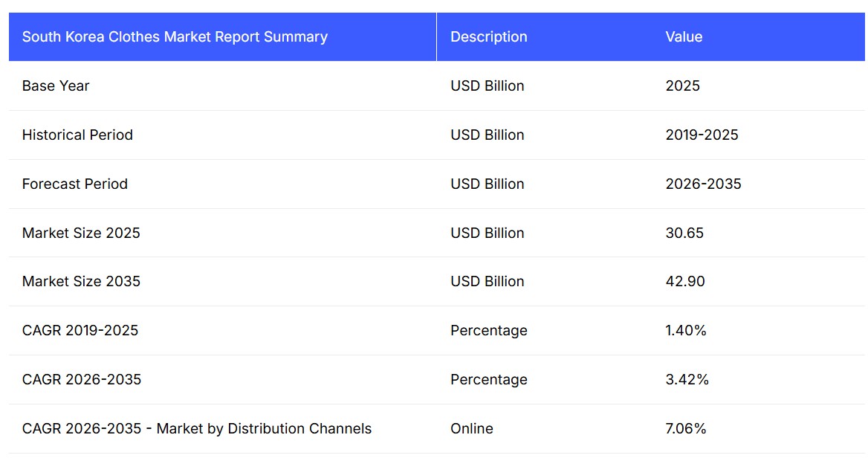
Task: Click the 'Online' description cell
Action: click(x=471, y=428)
